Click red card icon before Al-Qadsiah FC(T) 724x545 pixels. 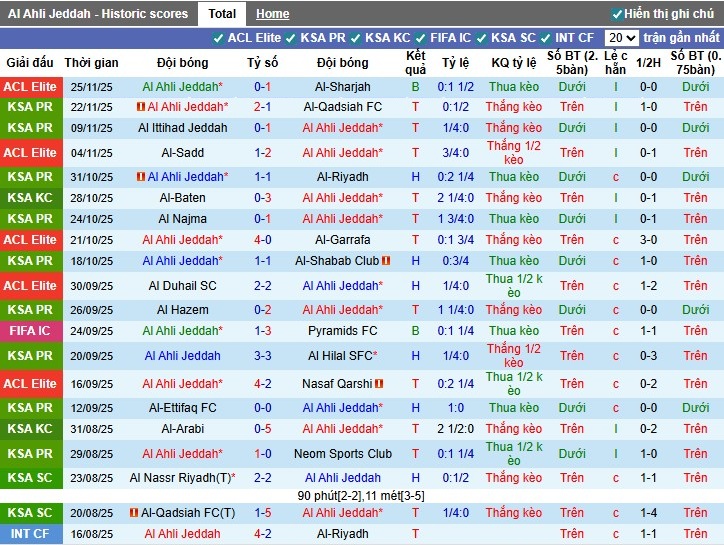(x=133, y=512)
